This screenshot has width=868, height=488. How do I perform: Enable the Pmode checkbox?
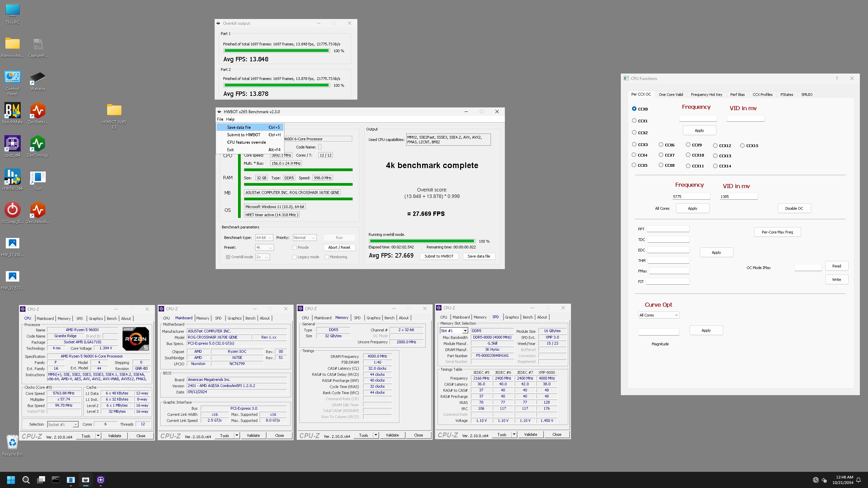294,247
